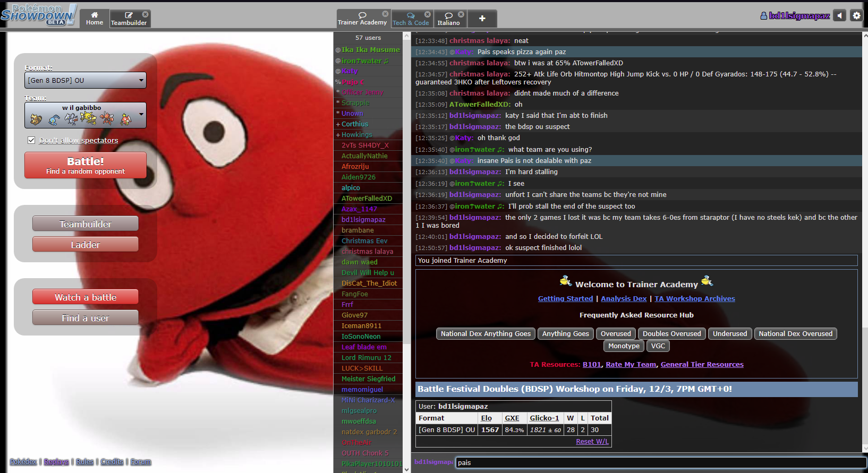Viewport: 868px width, 473px height.
Task: Open the Pokédex footer link
Action: coord(23,462)
